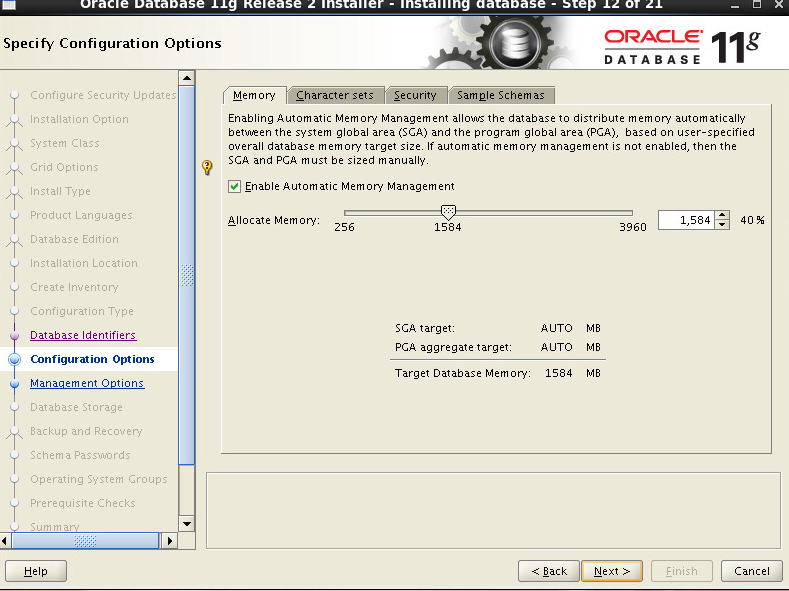Screen dimensions: 789x591
Task: Click the Cancel button
Action: [x=752, y=571]
